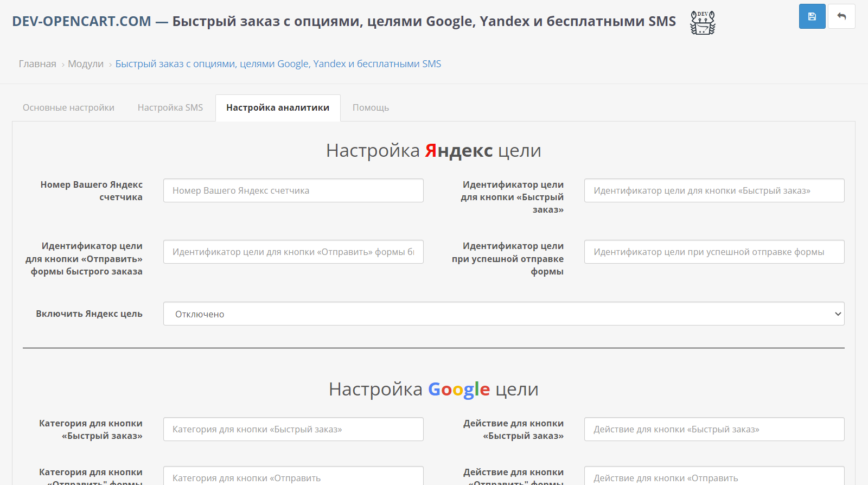Click the DEV-OPENCART.COM page title
This screenshot has height=485, width=868.
[x=344, y=21]
